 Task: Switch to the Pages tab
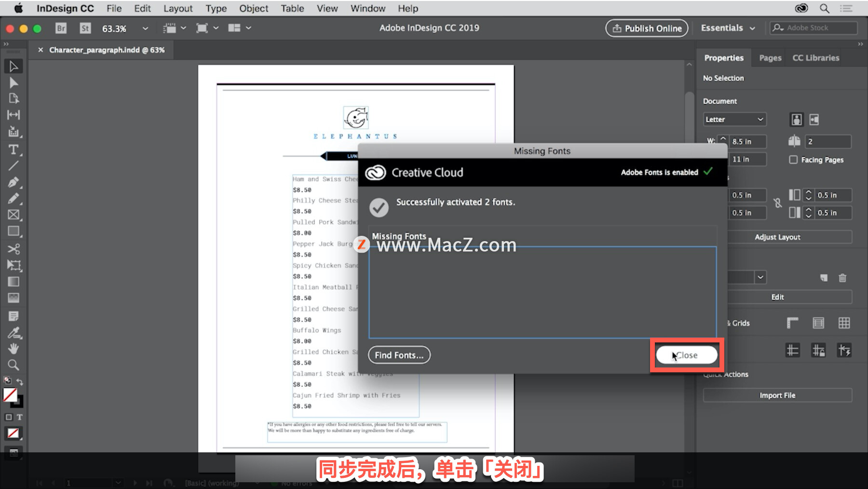point(770,58)
